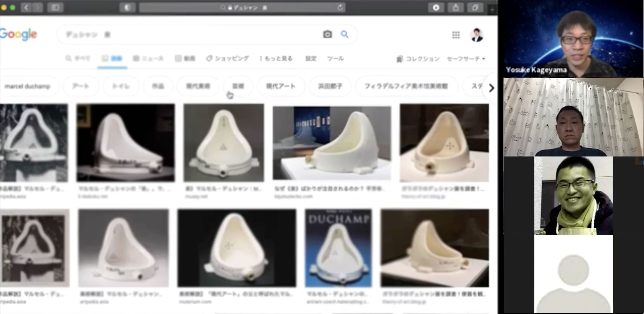This screenshot has height=314, width=644.
Task: Expand the もっと見る menu
Action: [276, 59]
